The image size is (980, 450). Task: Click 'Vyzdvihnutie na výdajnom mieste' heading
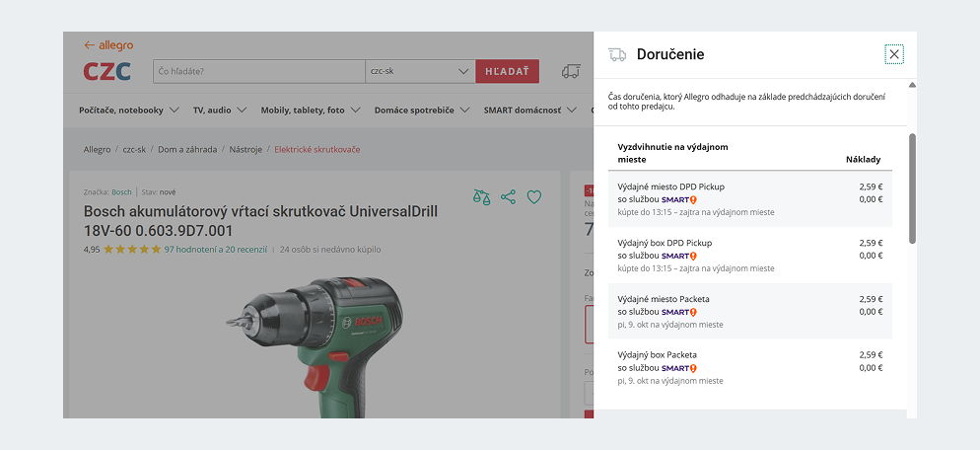[x=672, y=153]
